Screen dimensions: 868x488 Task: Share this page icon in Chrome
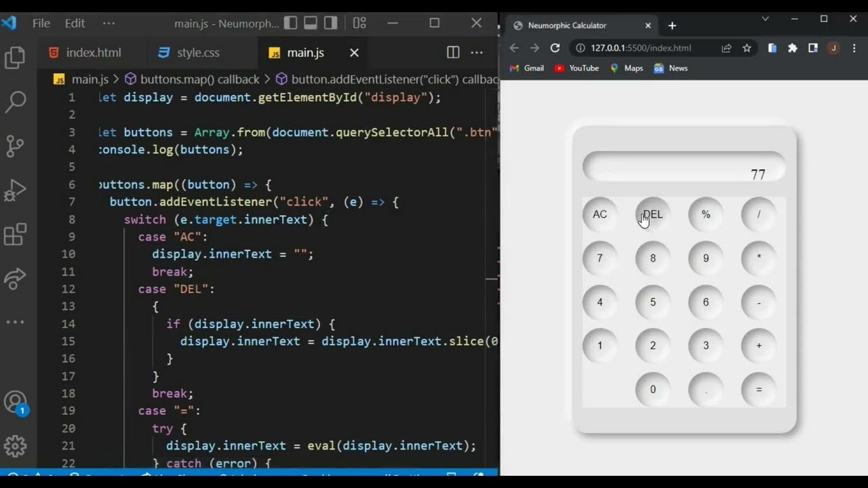point(726,48)
